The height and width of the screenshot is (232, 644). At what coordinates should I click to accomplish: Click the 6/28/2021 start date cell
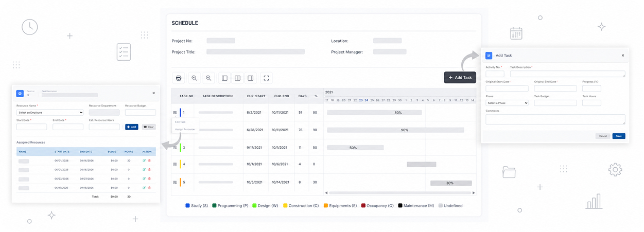256,130
